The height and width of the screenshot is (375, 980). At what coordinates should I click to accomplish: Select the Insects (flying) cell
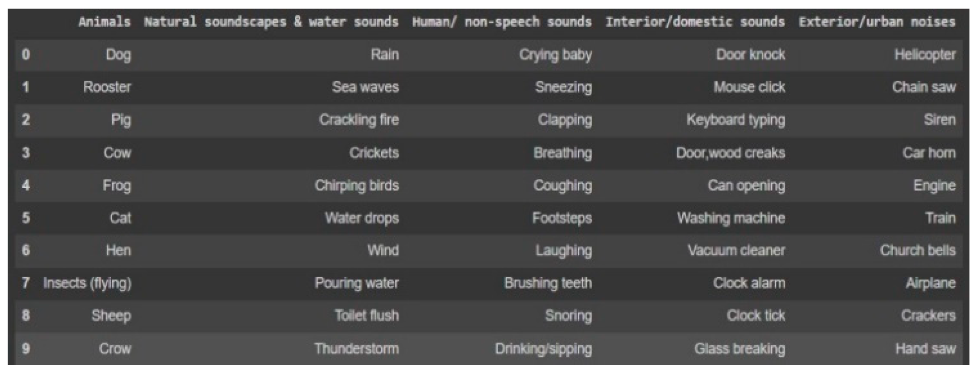tap(87, 283)
